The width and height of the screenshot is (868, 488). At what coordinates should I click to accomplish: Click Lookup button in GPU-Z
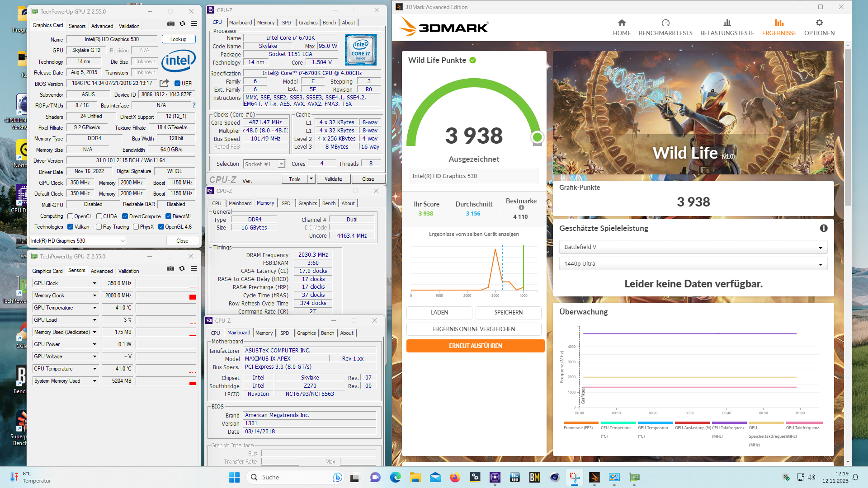tap(178, 39)
